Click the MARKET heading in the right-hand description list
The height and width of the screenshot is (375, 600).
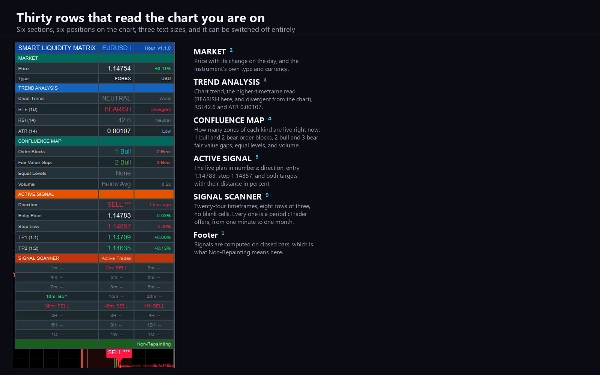click(x=210, y=52)
